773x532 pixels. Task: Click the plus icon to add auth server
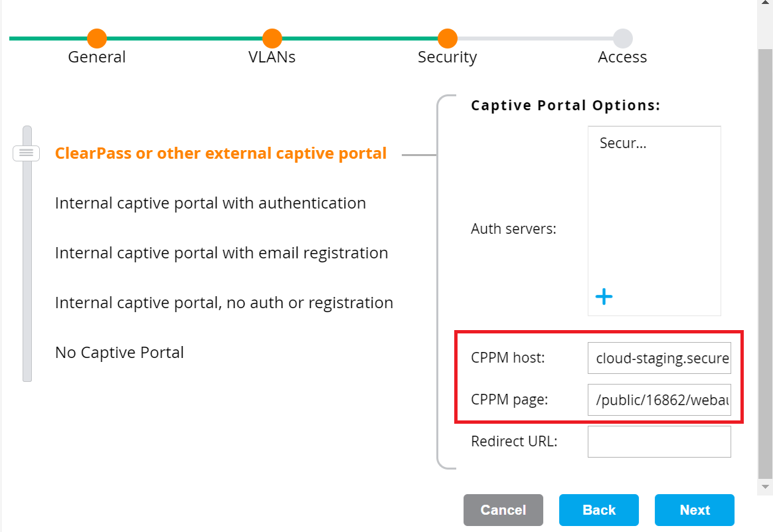604,297
